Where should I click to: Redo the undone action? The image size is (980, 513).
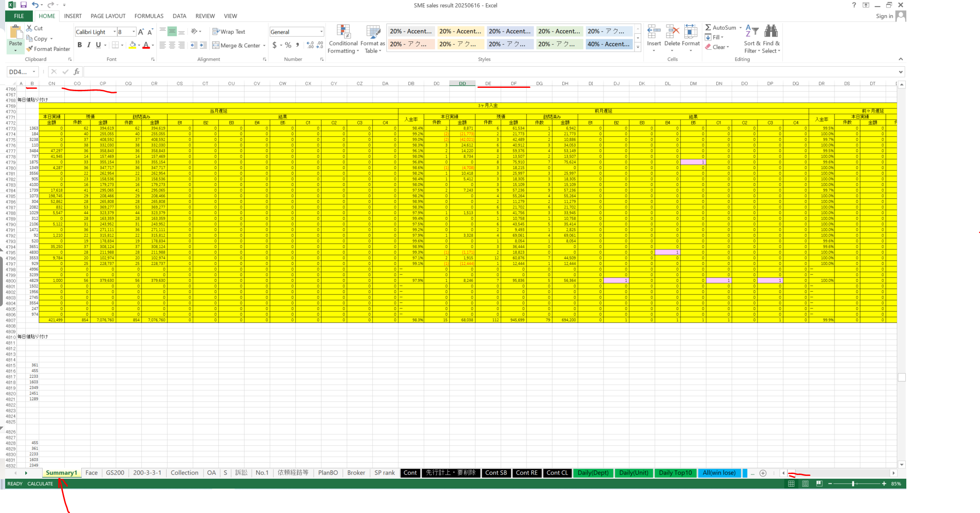(x=50, y=5)
